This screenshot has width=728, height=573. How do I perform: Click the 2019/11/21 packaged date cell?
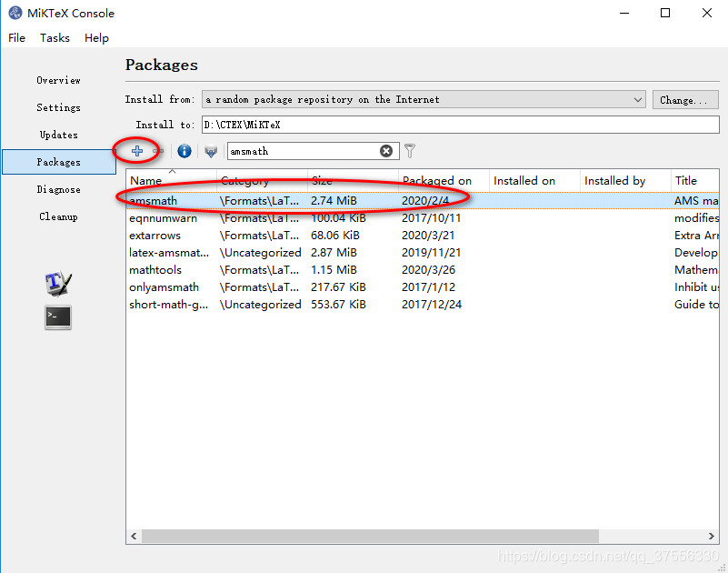tap(432, 253)
